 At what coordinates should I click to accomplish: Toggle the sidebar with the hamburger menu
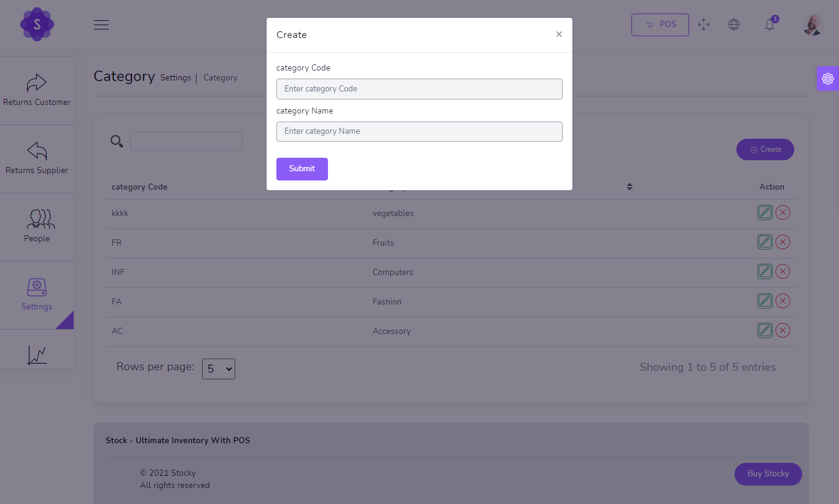(101, 25)
